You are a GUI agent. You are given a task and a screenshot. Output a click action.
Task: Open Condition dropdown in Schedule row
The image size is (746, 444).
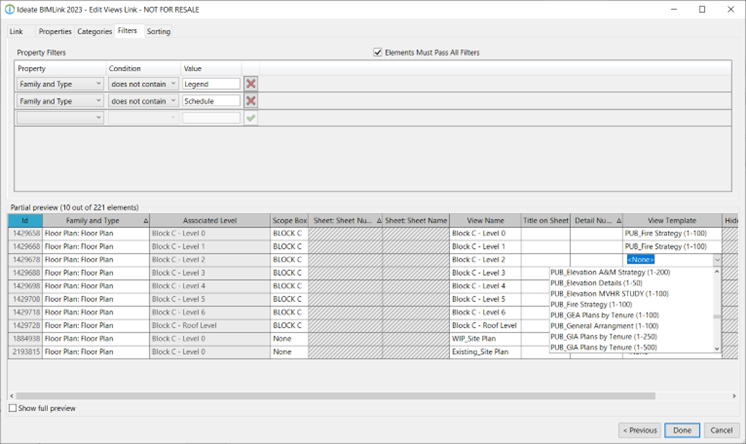143,101
